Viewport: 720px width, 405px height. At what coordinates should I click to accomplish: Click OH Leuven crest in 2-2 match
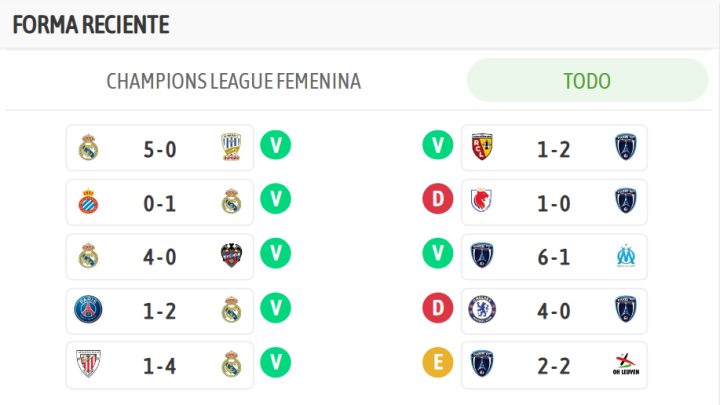(626, 365)
